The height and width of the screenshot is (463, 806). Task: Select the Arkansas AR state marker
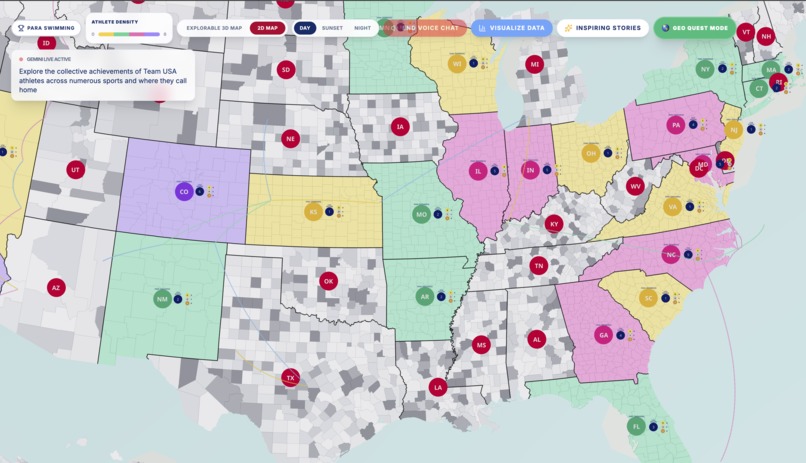tap(425, 297)
